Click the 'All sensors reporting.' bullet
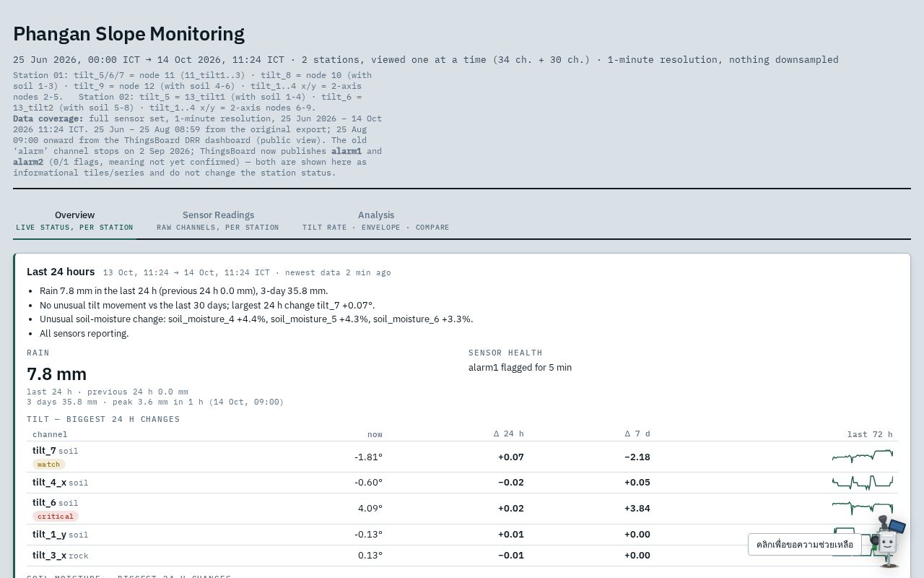This screenshot has width=924, height=578. click(x=84, y=333)
